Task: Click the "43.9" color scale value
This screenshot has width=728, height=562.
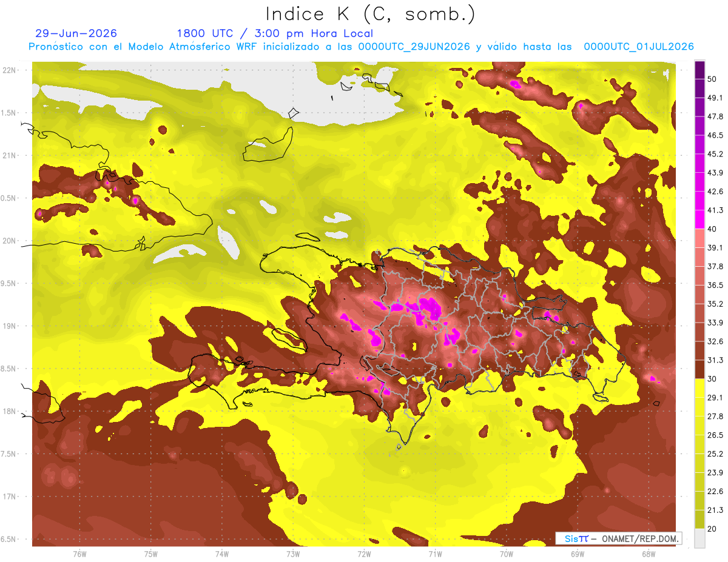Action: [x=715, y=173]
